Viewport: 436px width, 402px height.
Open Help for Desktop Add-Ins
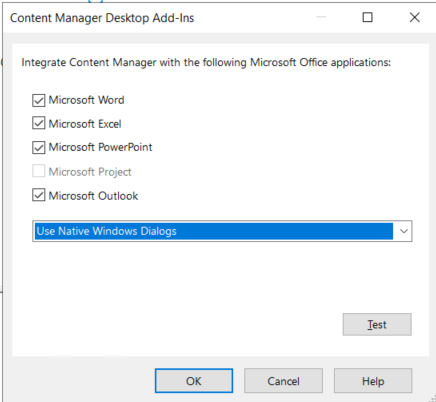[x=373, y=381]
